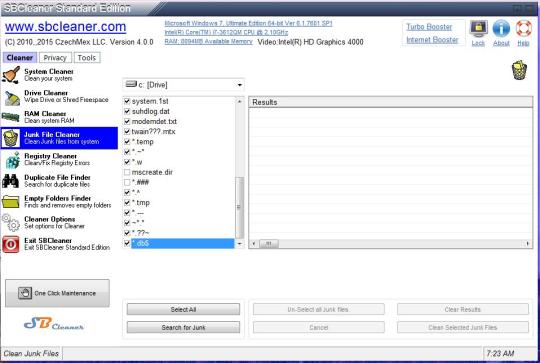Select RAM Cleaner in the sidebar

(59, 117)
